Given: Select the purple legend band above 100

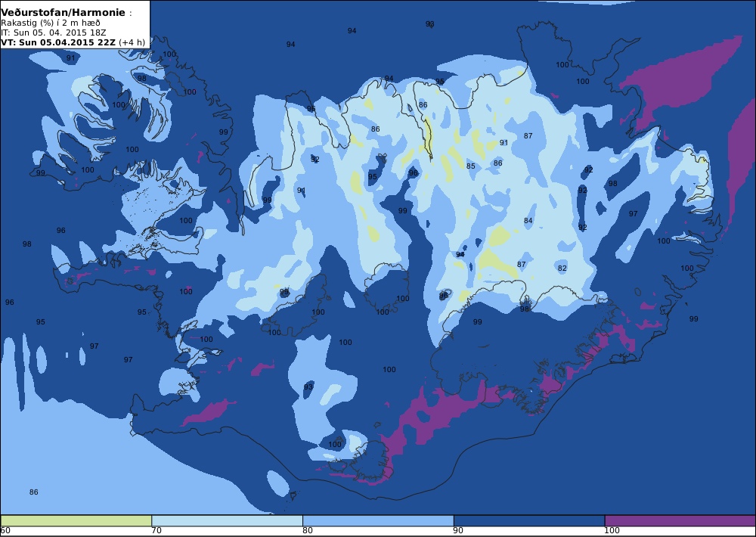Looking at the screenshot, I should tap(680, 520).
